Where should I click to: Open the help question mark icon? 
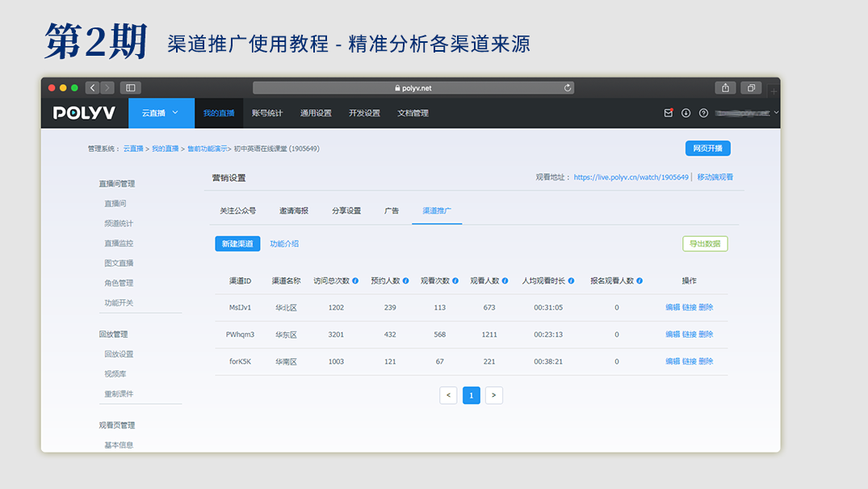pos(703,113)
